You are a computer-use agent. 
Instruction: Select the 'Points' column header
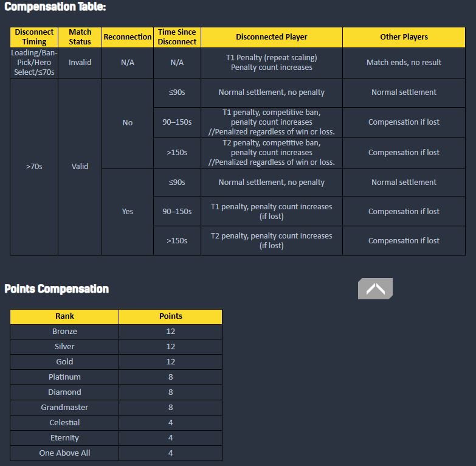pyautogui.click(x=171, y=316)
